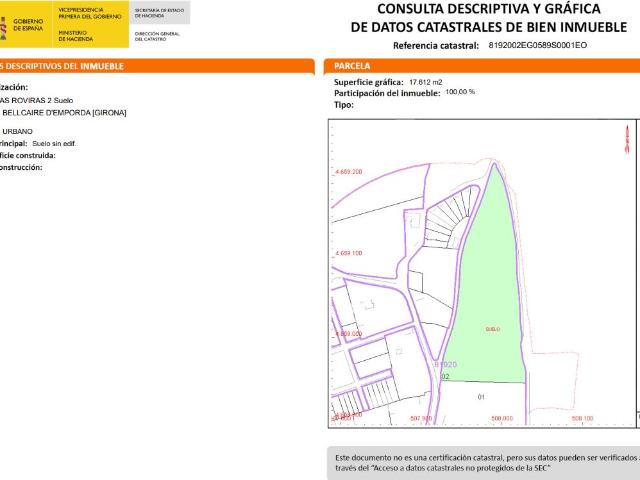Click the 508.000 coordinate label below the map
The image size is (640, 480).
pyautogui.click(x=502, y=418)
